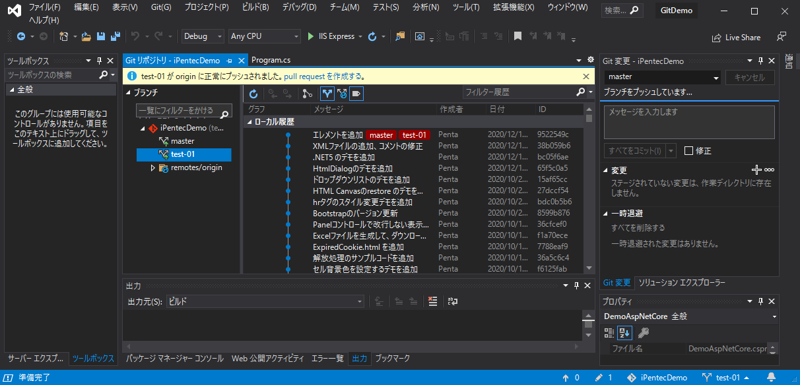Image resolution: width=800 pixels, height=385 pixels.
Task: Check the 修正 amend checkbox
Action: [688, 150]
